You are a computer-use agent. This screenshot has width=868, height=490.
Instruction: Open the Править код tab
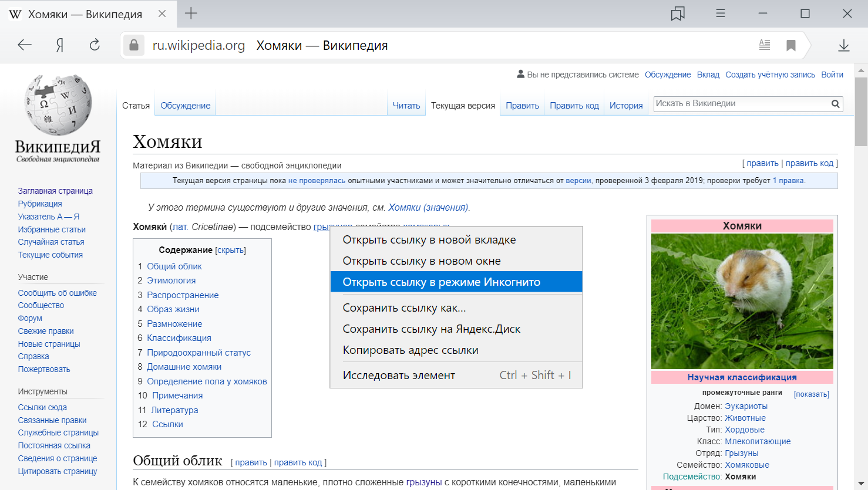tap(574, 106)
